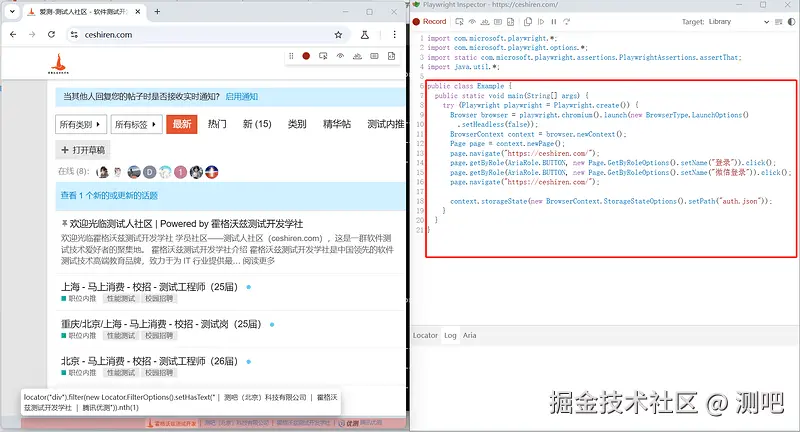
Task: Select the 类别 tab
Action: click(x=297, y=124)
